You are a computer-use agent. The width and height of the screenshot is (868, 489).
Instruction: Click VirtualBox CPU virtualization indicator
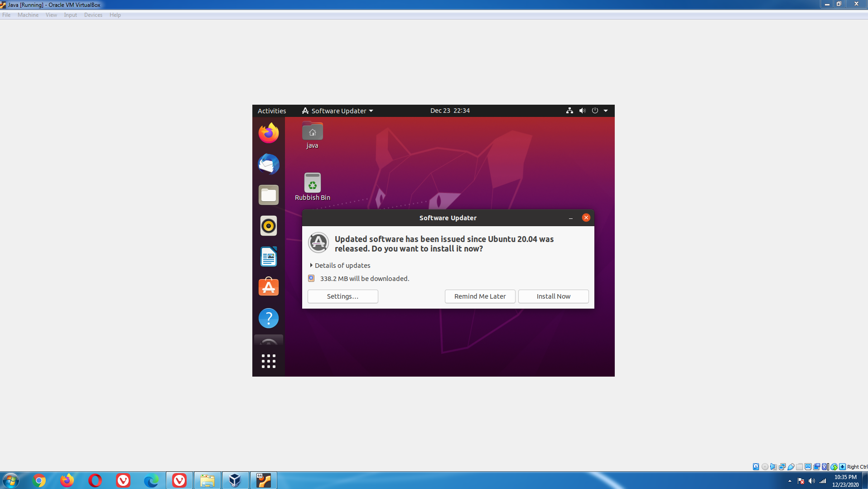(825, 466)
